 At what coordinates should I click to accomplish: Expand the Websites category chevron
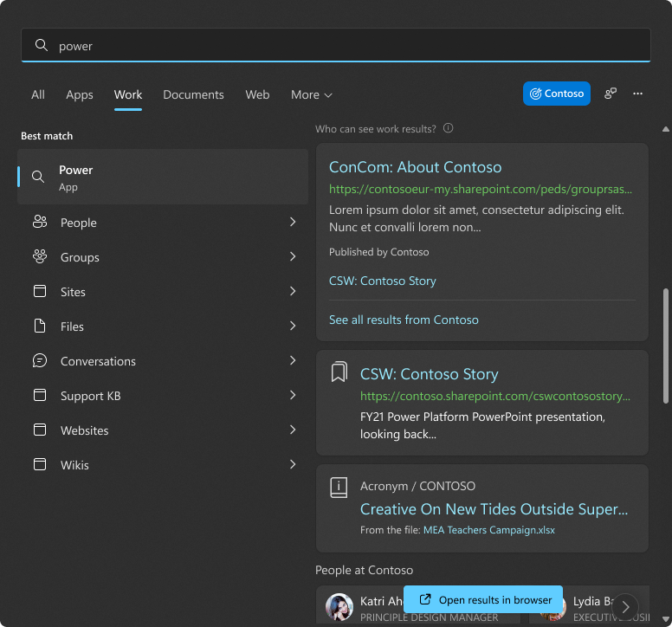point(293,430)
